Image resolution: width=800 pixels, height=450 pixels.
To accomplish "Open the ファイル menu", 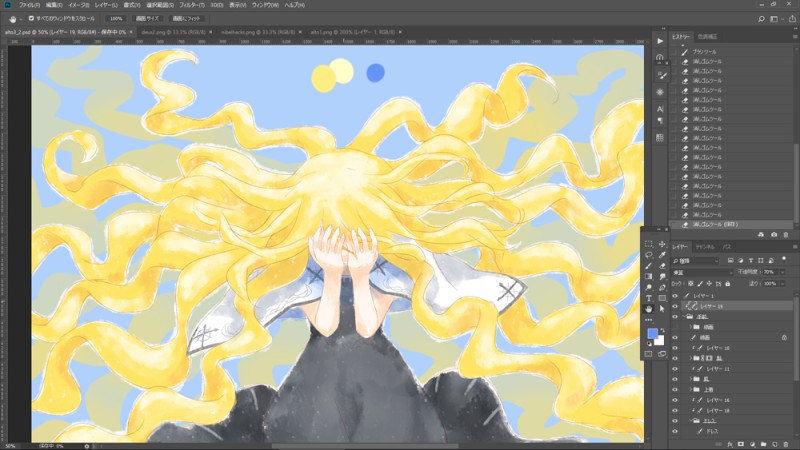I will 29,5.
